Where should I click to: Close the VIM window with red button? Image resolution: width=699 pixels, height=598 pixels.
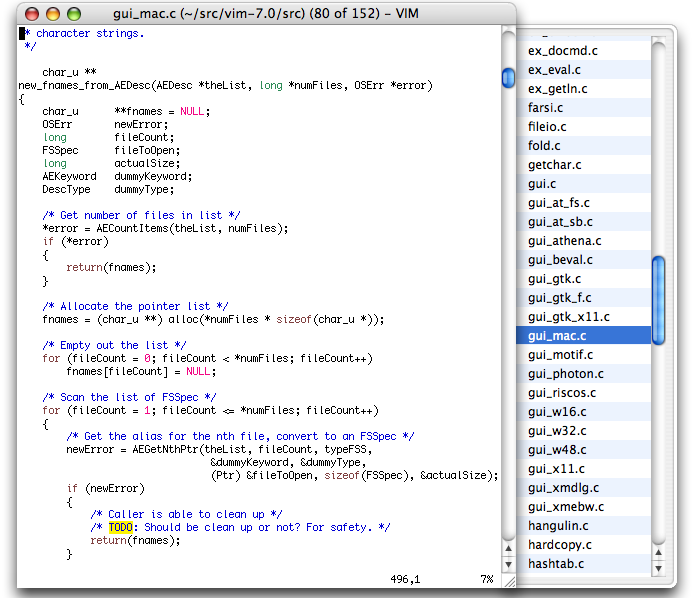[x=32, y=14]
